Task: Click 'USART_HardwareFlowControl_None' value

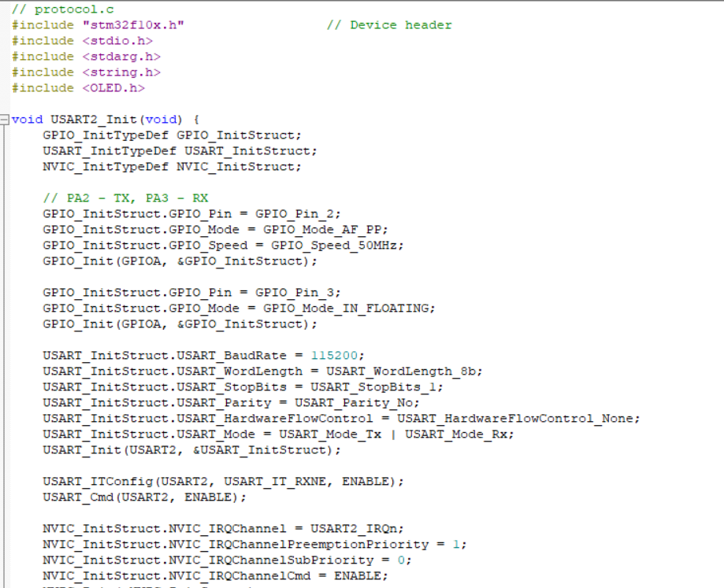Action: [514, 418]
